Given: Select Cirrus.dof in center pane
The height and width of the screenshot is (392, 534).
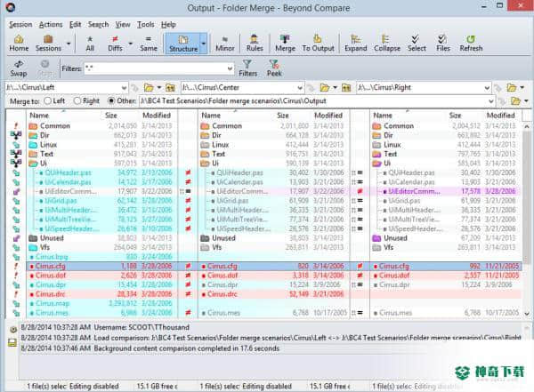Looking at the screenshot, I should pos(222,276).
